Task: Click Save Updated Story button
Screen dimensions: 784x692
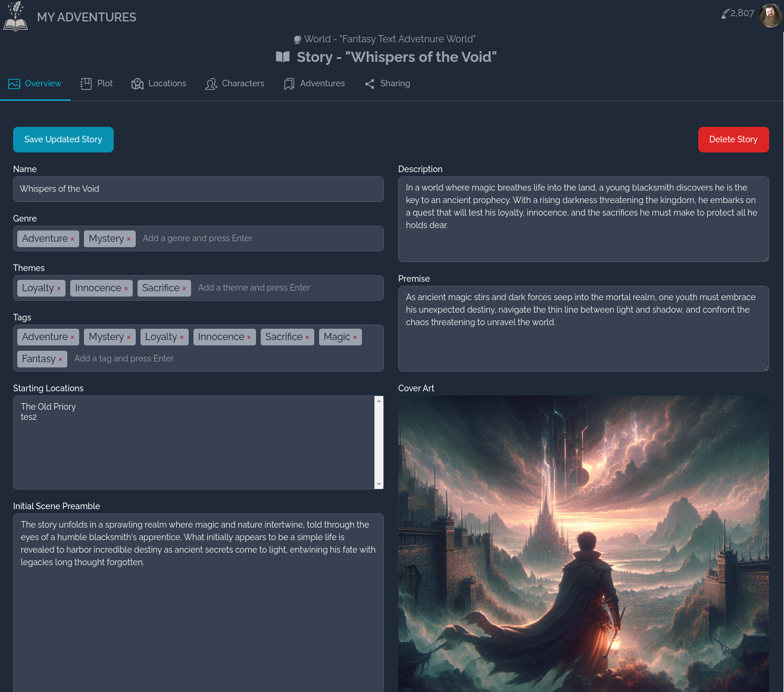Action: (63, 139)
